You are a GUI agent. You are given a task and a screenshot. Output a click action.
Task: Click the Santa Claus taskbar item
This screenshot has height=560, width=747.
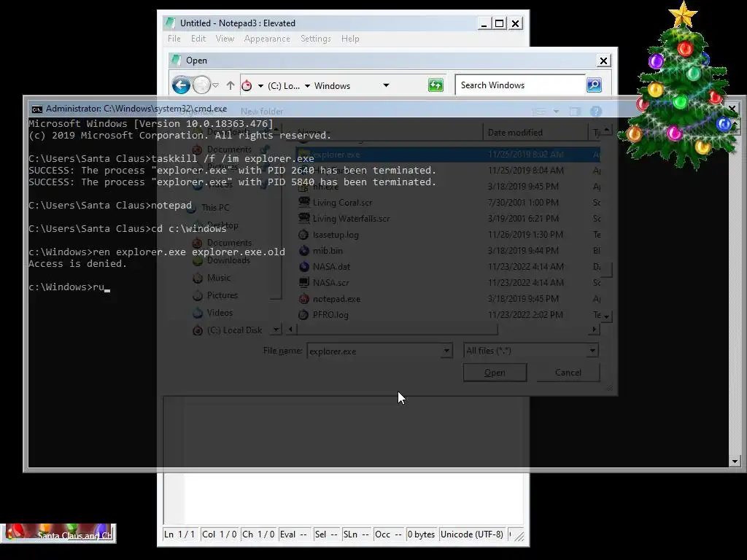point(58,533)
